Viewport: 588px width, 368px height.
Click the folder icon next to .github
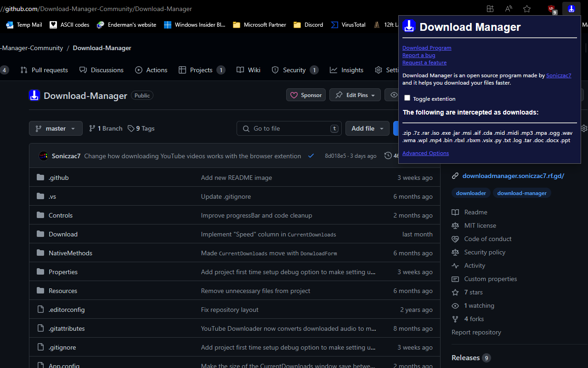[x=40, y=178]
